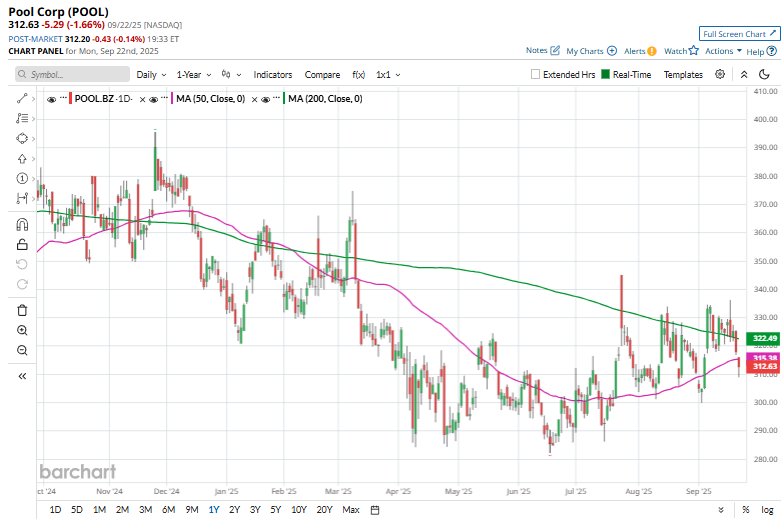Select the line drawing tool
This screenshot has width=783, height=521.
pyautogui.click(x=22, y=98)
